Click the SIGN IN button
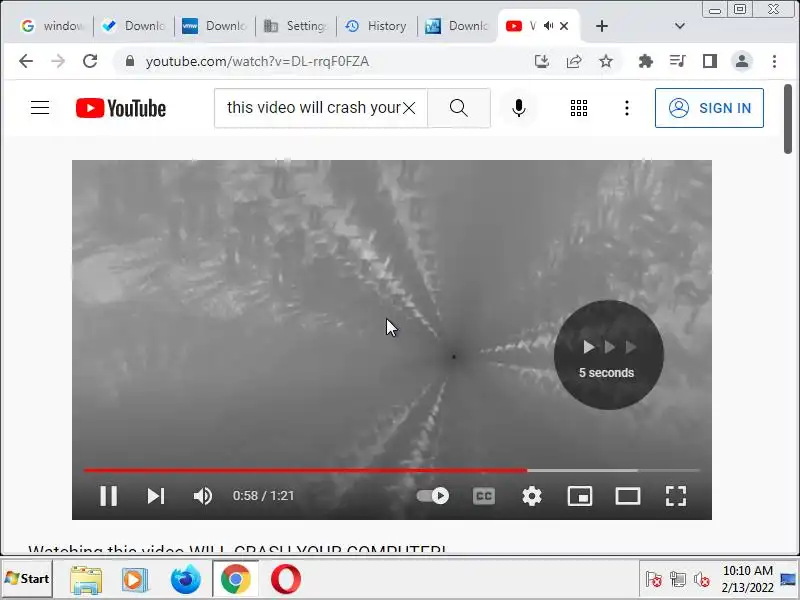Image resolution: width=800 pixels, height=600 pixels. pyautogui.click(x=709, y=108)
